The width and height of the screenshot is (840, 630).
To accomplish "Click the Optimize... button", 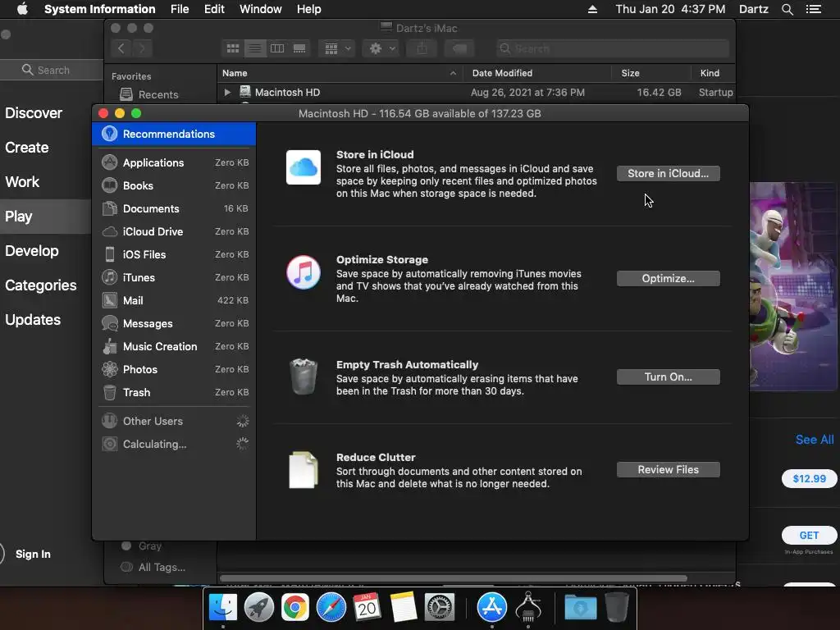I will 668,279.
